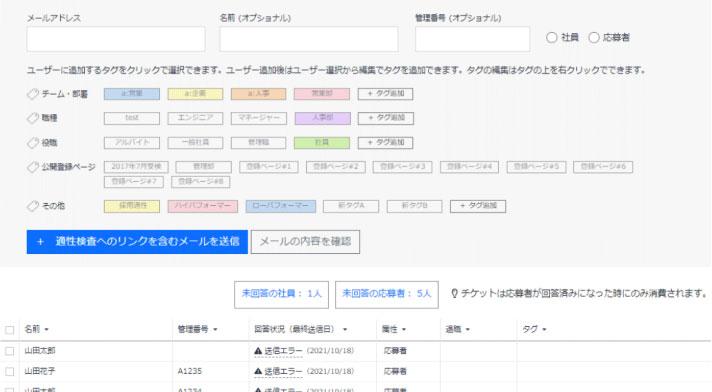Open the 管理番号 column sort arrow
The image size is (712, 392).
pyautogui.click(x=215, y=329)
